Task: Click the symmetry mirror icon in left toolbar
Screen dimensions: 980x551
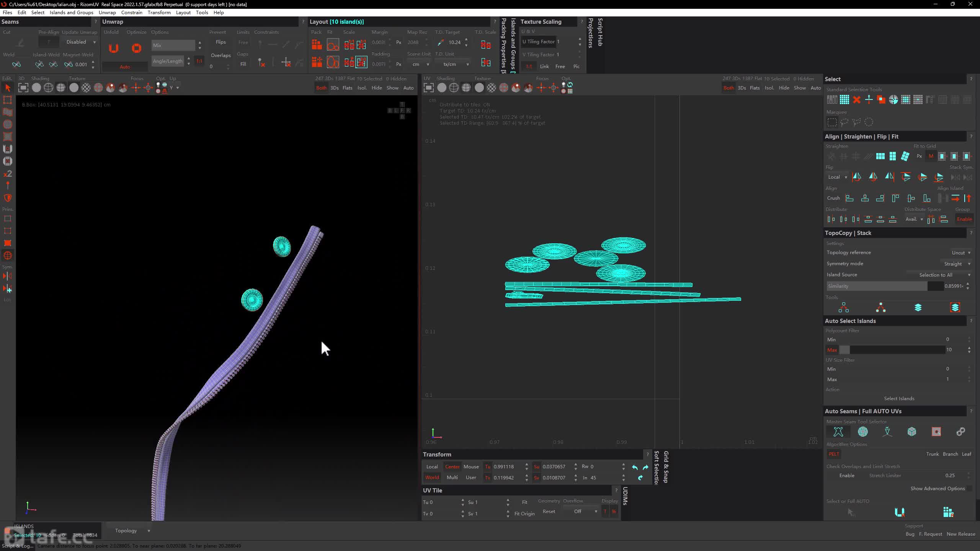Action: (x=8, y=276)
